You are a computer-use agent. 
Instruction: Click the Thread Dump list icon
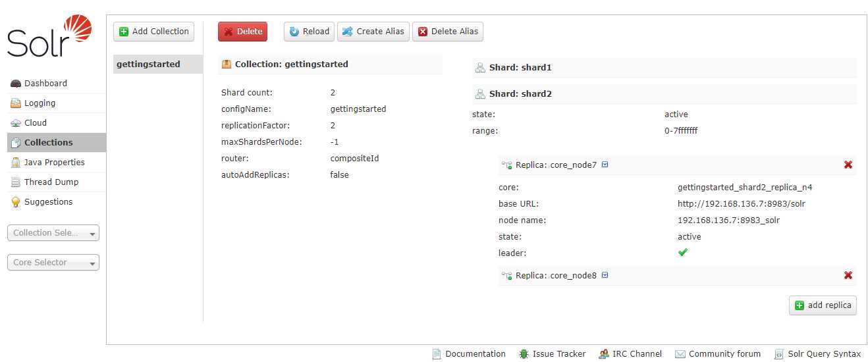coord(16,182)
